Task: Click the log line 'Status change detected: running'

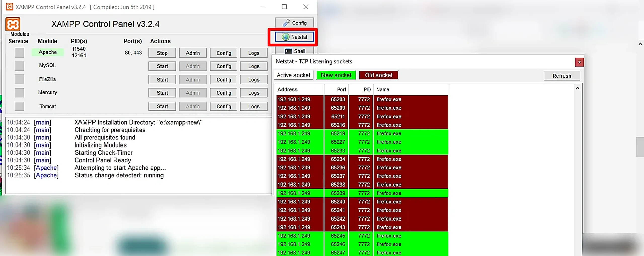Action: tap(119, 175)
